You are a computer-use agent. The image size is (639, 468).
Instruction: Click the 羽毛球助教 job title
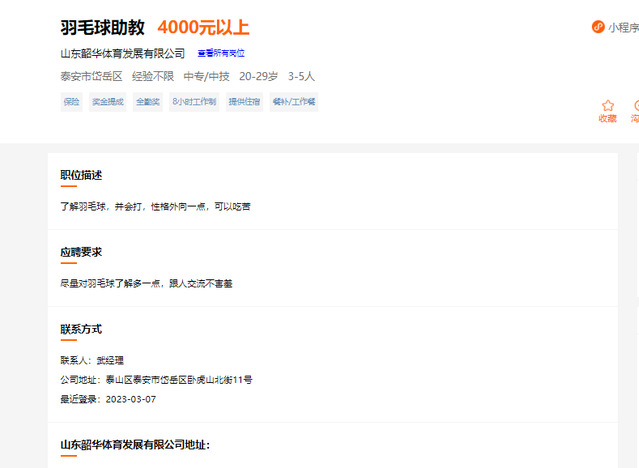(102, 27)
